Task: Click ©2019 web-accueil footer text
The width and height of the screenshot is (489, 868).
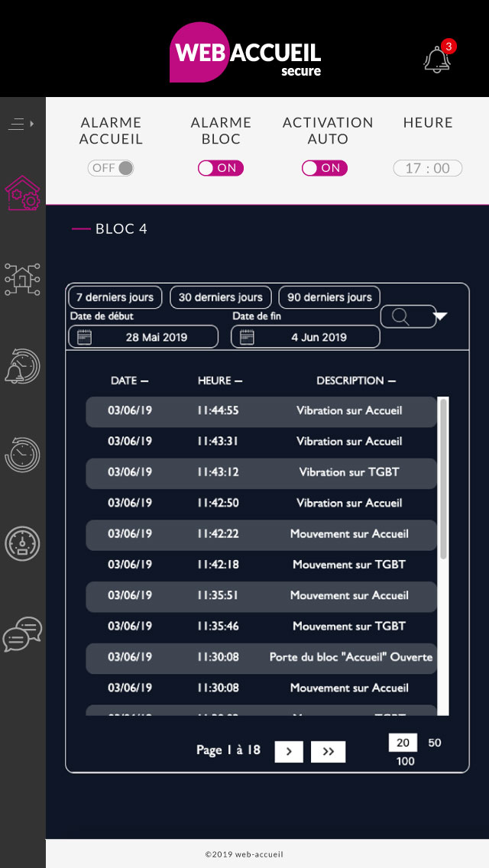Action: [x=244, y=854]
